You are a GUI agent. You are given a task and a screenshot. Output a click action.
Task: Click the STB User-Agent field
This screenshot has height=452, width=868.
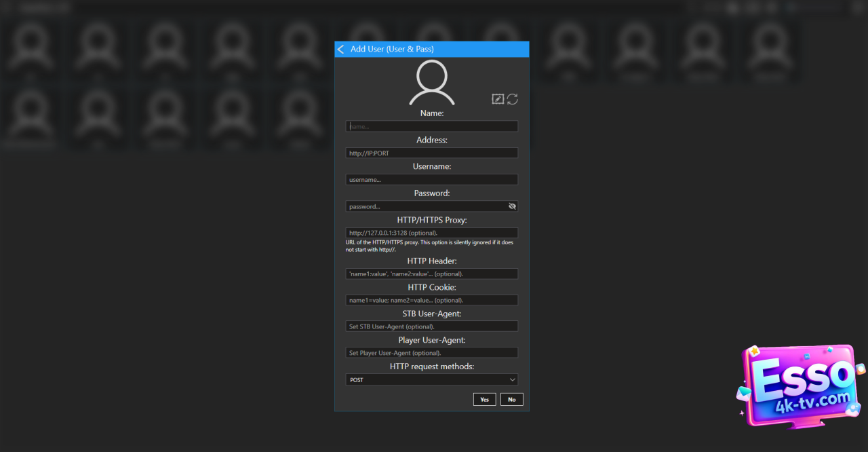pos(431,326)
